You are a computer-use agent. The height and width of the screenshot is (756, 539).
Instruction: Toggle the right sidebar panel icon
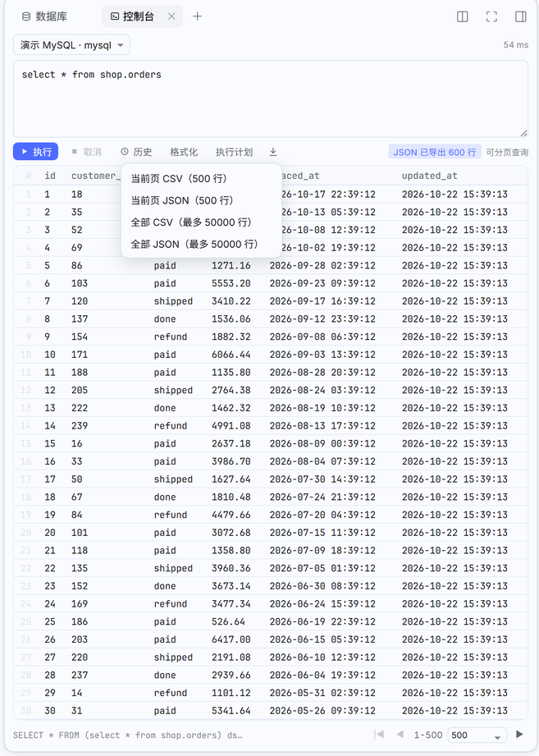click(521, 17)
